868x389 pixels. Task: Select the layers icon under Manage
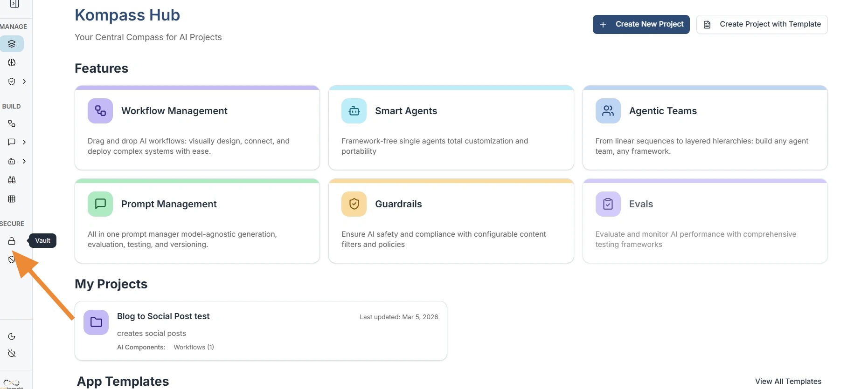tap(12, 44)
